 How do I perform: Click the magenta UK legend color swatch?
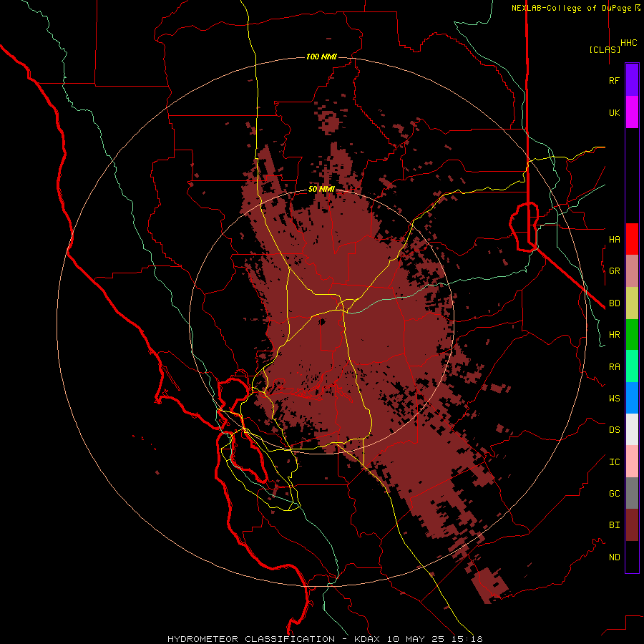point(632,112)
